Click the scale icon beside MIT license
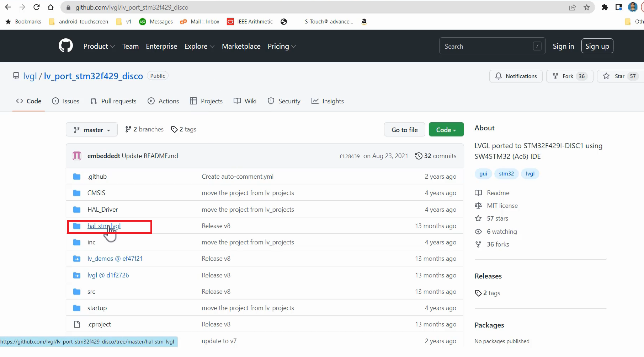Image resolution: width=644 pixels, height=357 pixels. [x=478, y=206]
